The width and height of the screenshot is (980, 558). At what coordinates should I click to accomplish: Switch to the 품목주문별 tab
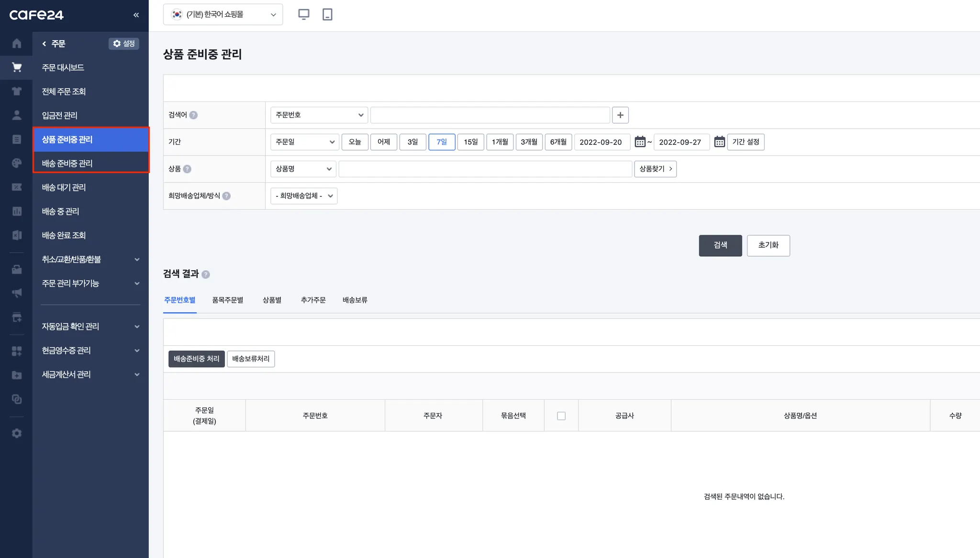click(x=227, y=300)
